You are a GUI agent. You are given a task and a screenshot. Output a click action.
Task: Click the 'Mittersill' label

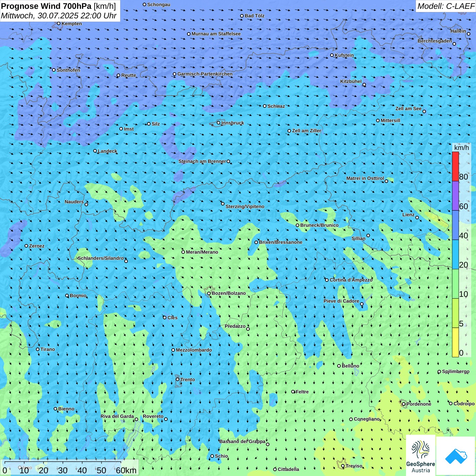[390, 120]
